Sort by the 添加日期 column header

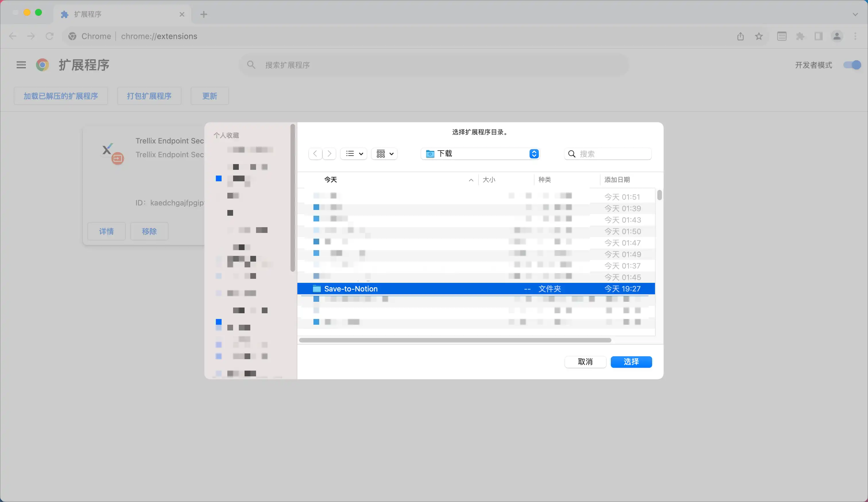(x=617, y=180)
